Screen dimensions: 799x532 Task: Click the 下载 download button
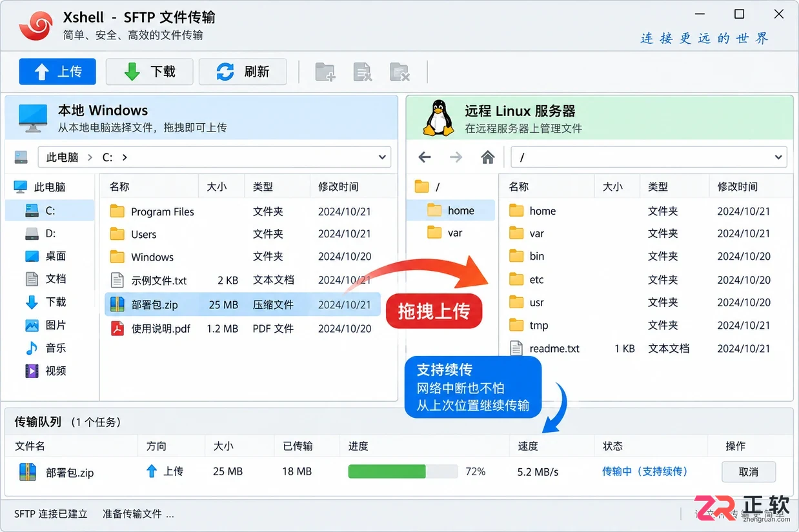click(150, 72)
